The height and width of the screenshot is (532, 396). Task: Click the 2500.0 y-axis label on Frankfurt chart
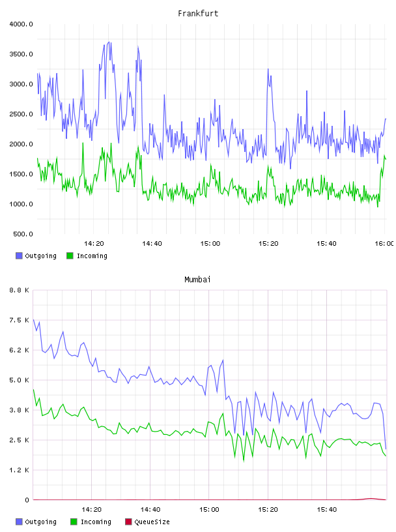tap(21, 114)
